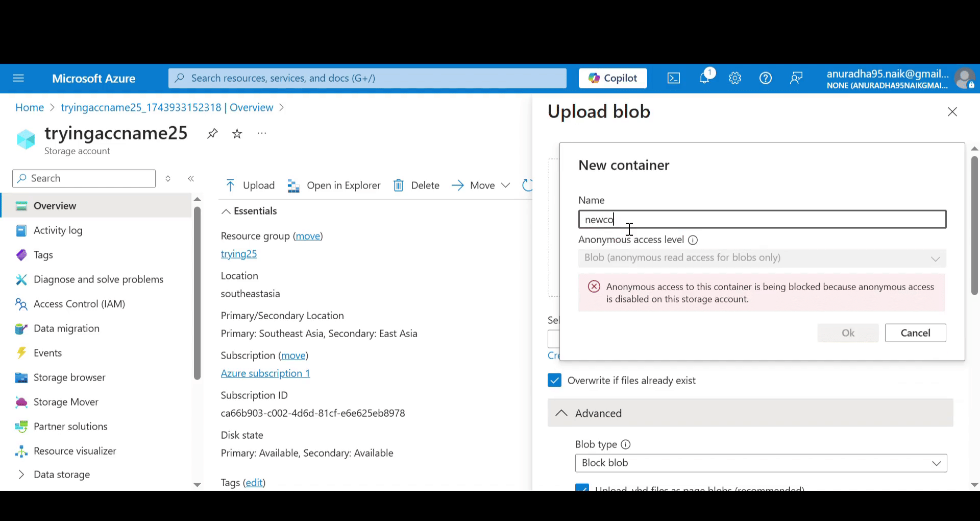The height and width of the screenshot is (521, 980).
Task: Go to Home breadcrumb
Action: (30, 108)
